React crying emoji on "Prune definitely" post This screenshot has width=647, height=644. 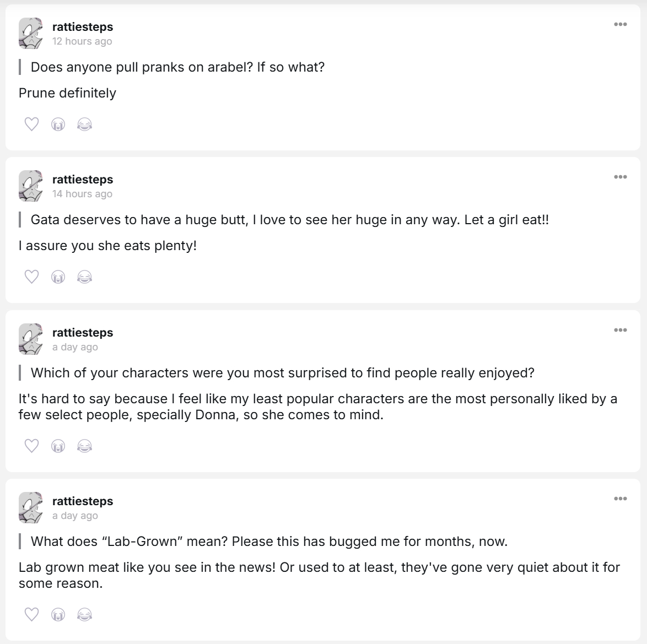pos(58,125)
